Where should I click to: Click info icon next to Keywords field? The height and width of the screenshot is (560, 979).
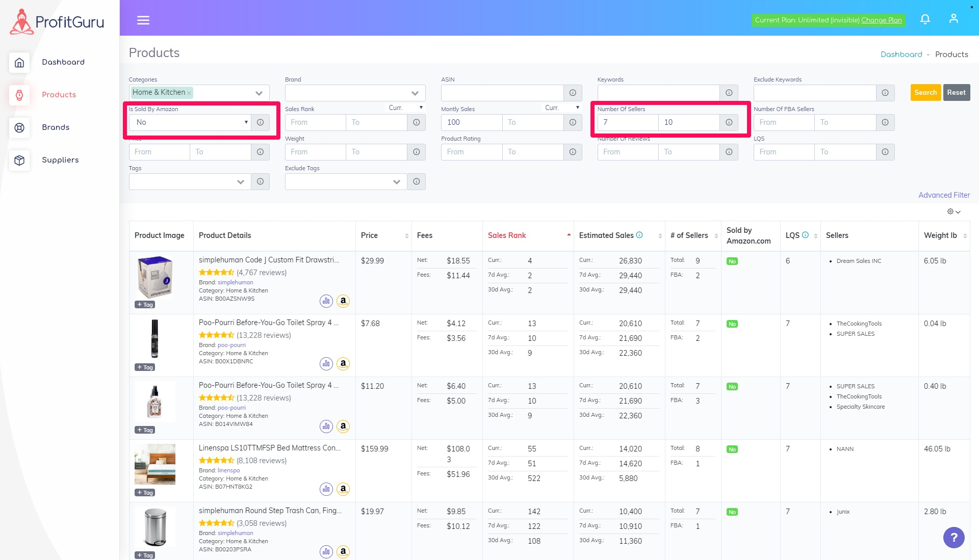729,93
